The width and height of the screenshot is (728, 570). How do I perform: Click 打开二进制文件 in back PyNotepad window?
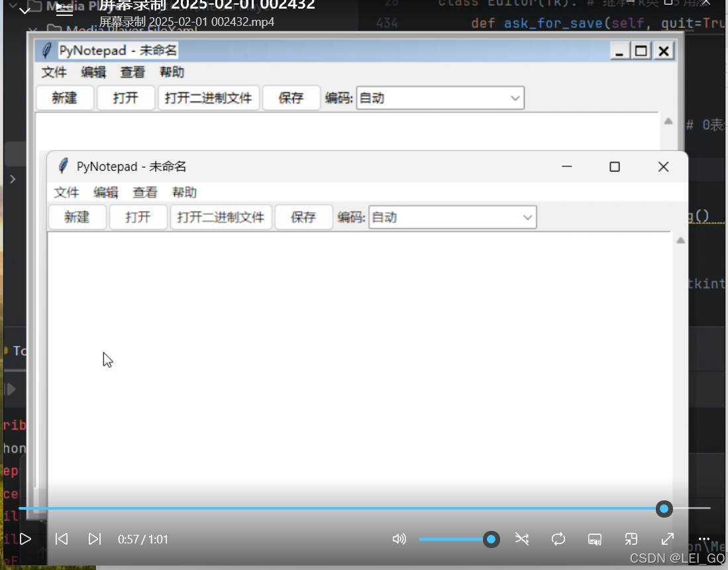tap(209, 97)
